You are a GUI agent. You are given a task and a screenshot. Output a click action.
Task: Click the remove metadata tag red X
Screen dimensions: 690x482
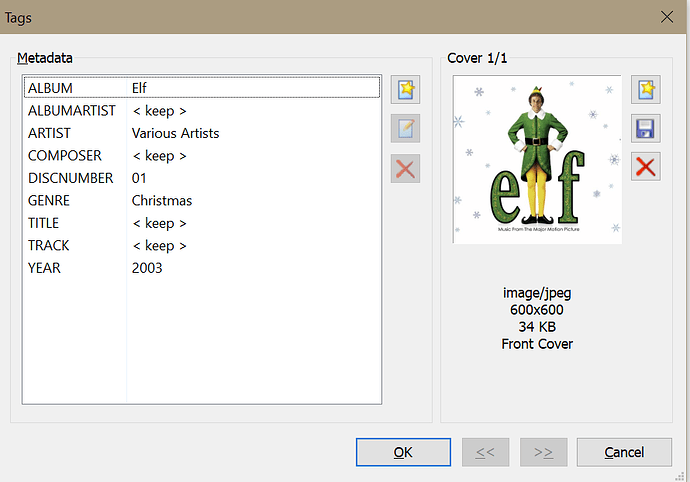pos(405,168)
